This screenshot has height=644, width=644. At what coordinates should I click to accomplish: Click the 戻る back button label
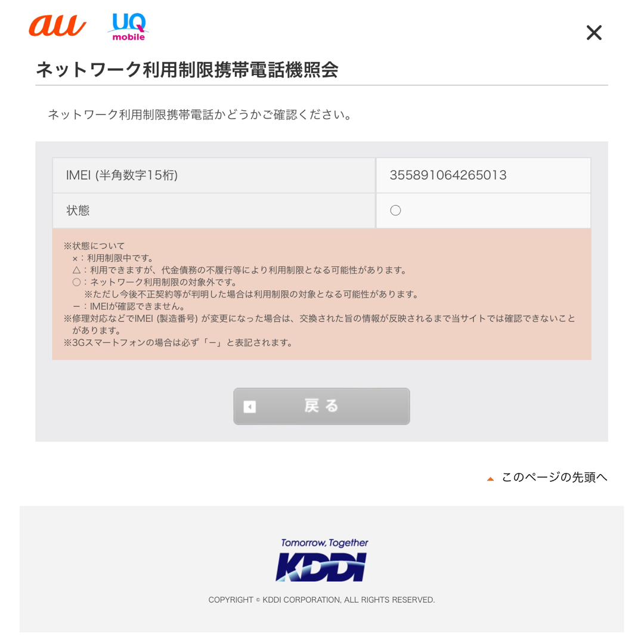click(321, 406)
